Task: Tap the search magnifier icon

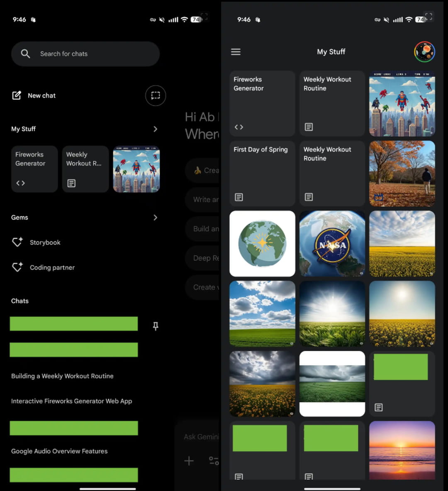Action: (x=25, y=54)
